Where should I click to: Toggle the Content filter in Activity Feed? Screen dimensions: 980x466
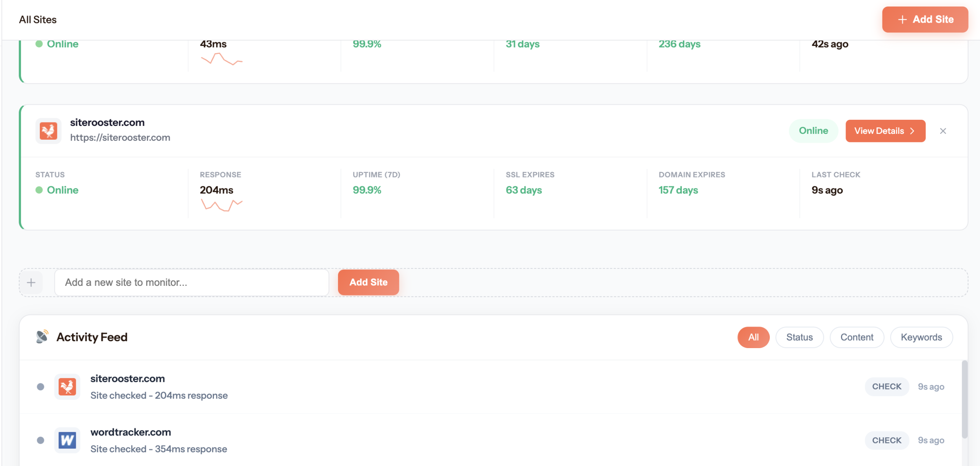tap(857, 337)
